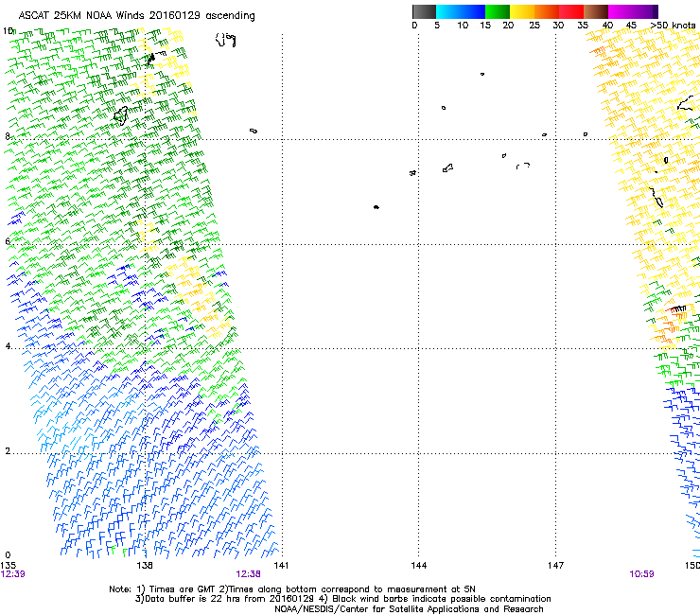Click the island outline inside the green swath near 8.5N

point(121,115)
